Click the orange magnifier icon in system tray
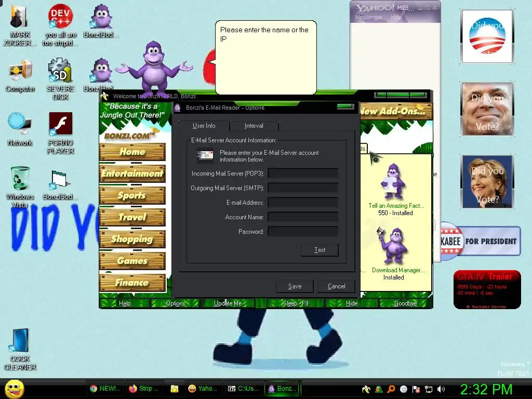The height and width of the screenshot is (399, 532). tap(391, 389)
